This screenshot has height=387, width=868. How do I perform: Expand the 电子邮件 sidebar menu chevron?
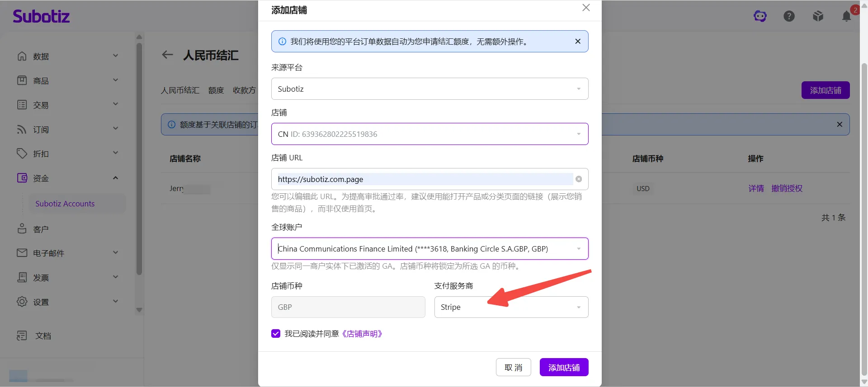[116, 253]
